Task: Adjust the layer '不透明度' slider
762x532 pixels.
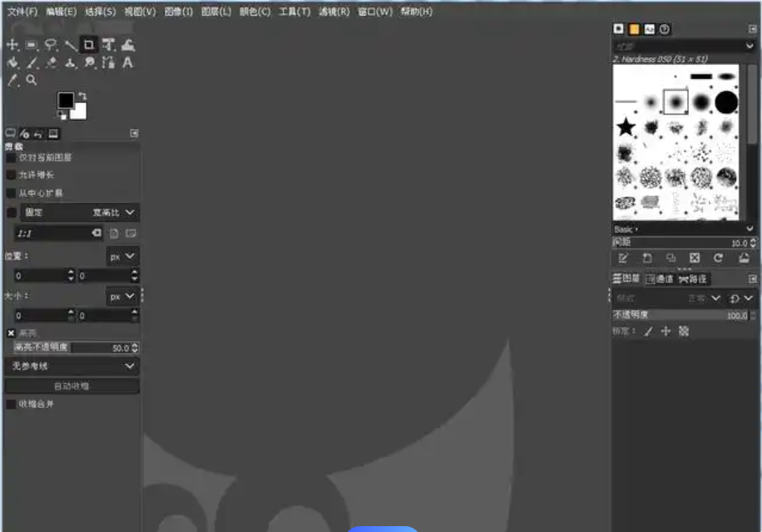Action: (683, 315)
